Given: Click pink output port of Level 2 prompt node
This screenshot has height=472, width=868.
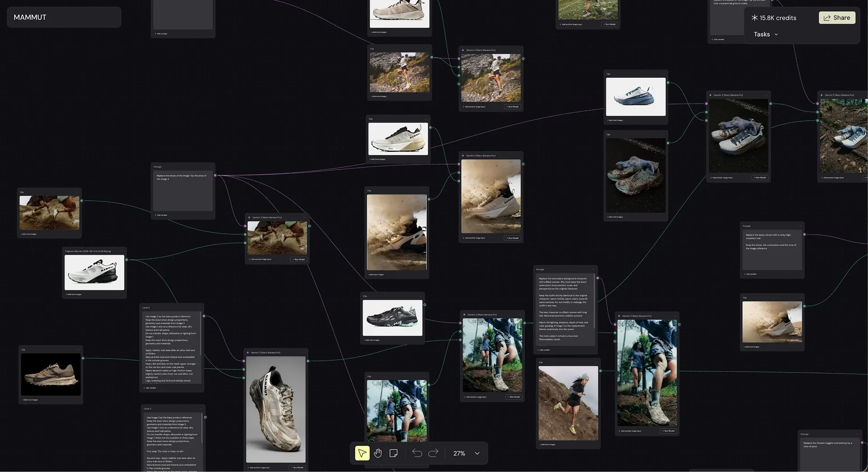Looking at the screenshot, I should point(204,316).
